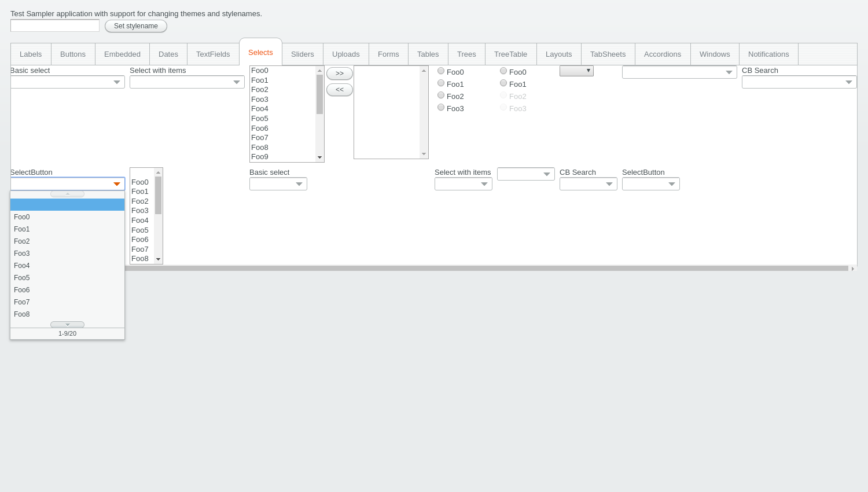This screenshot has height=492, width=868.
Task: Open top Select with items dropdown
Action: pos(237,82)
